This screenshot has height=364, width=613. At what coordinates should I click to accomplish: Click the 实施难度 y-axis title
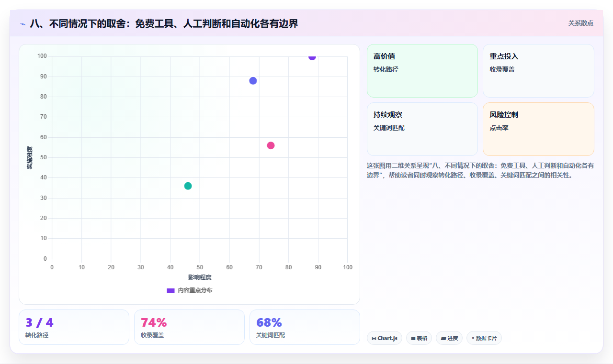(x=30, y=158)
